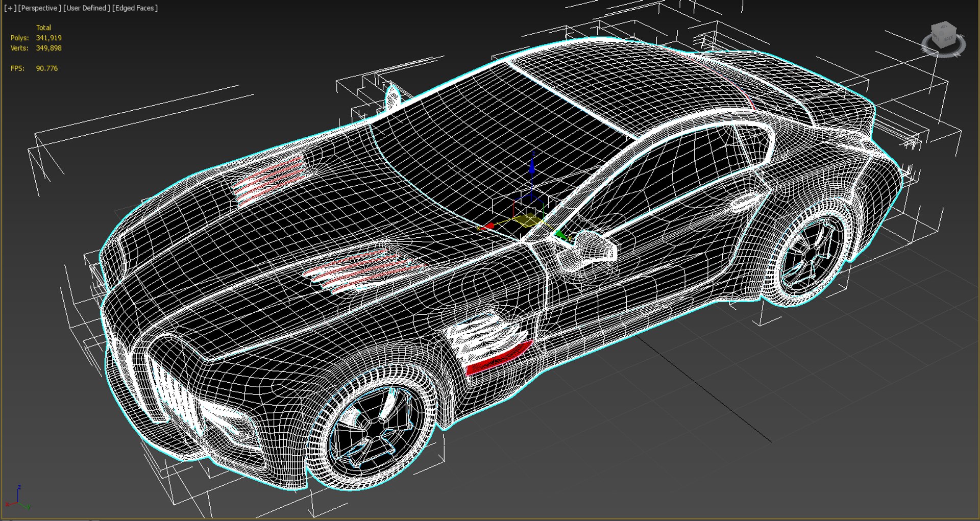Screen dimensions: 980x521
Task: Open the [User Defined] viewport label menu
Action: 87,8
